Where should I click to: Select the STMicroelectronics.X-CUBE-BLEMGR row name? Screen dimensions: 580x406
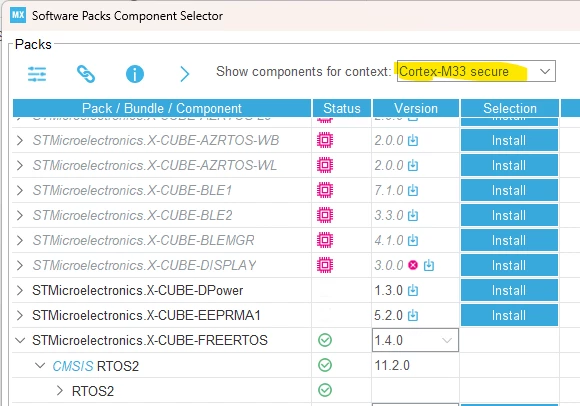point(144,240)
